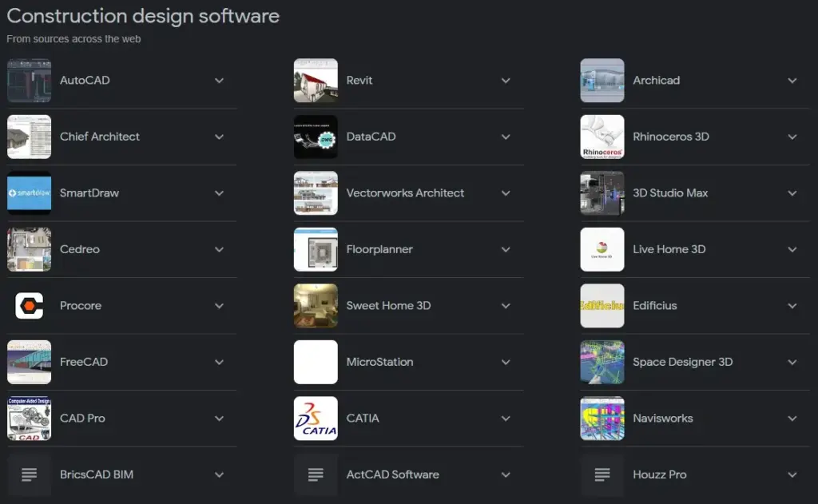The height and width of the screenshot is (504, 818).
Task: Expand the Chief Architect chevron
Action: (219, 137)
